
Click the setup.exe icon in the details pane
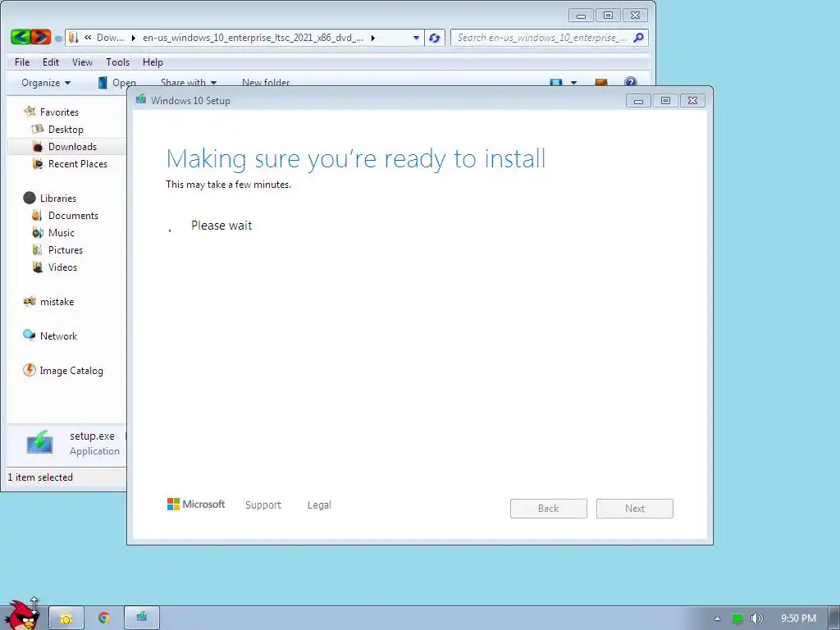[x=39, y=442]
